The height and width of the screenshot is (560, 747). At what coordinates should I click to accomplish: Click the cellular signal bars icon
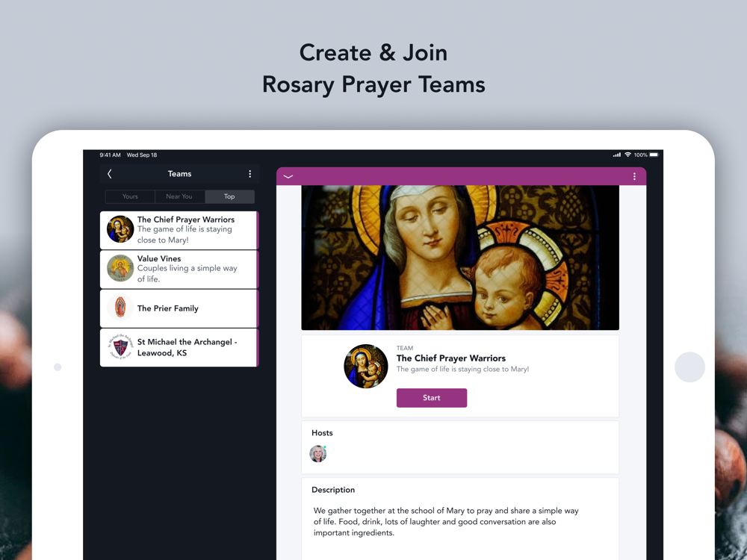[x=617, y=155]
